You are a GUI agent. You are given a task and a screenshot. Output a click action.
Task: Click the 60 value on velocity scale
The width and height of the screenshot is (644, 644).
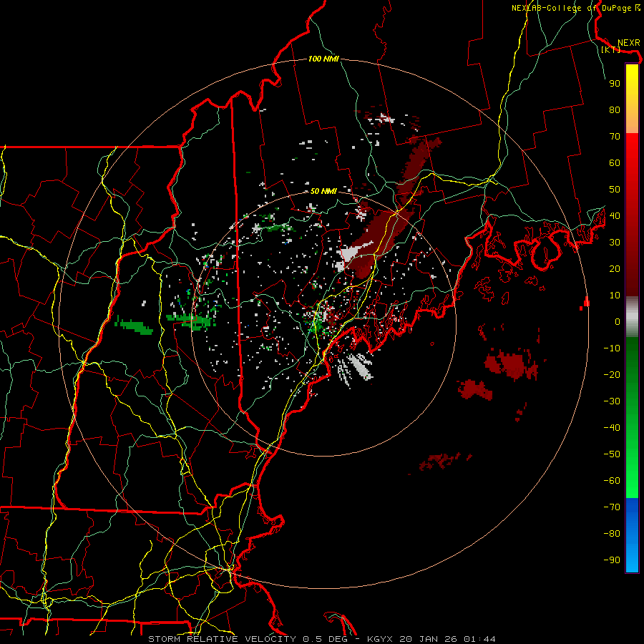(615, 162)
